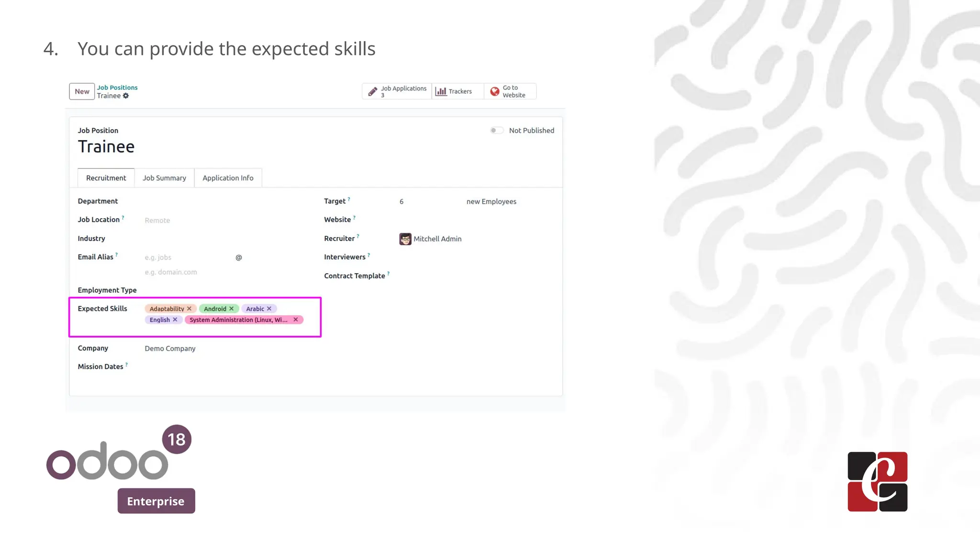Show the Target help tooltip
The width and height of the screenshot is (980, 551).
[x=349, y=198]
